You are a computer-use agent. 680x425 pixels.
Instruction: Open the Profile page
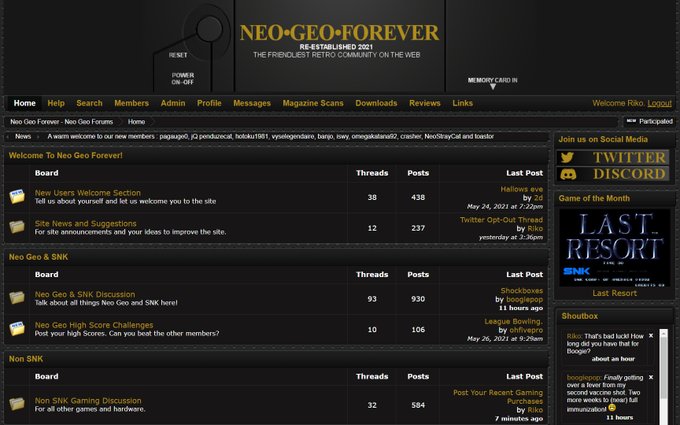point(209,103)
